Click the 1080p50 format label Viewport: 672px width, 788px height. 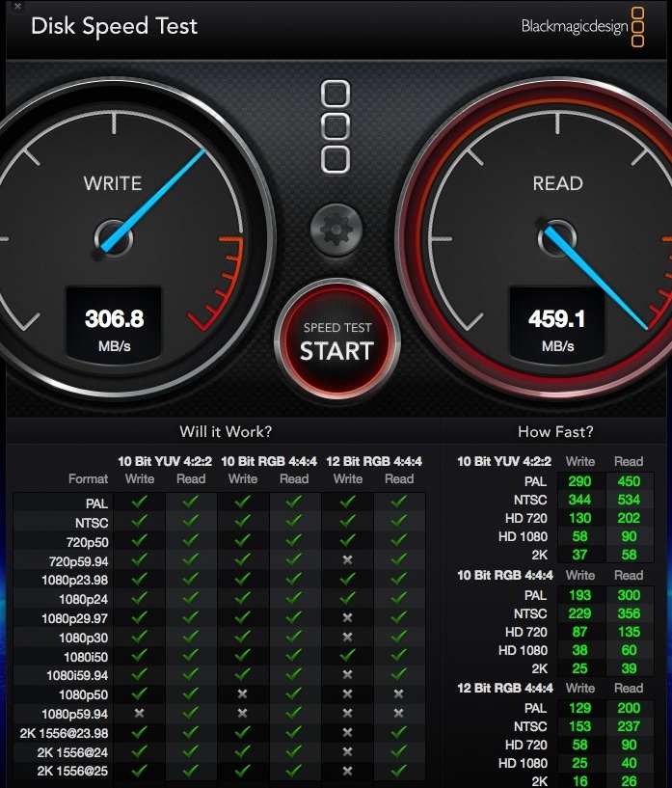[x=83, y=694]
